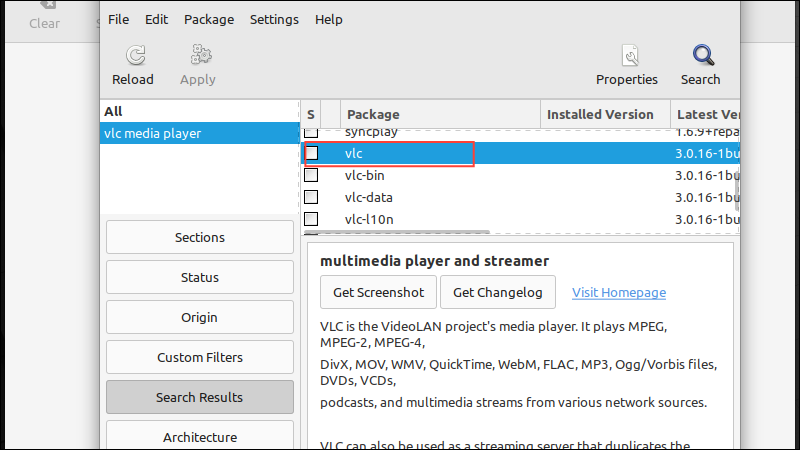This screenshot has height=450, width=800.
Task: Click the Search magnifier icon
Action: (x=703, y=56)
